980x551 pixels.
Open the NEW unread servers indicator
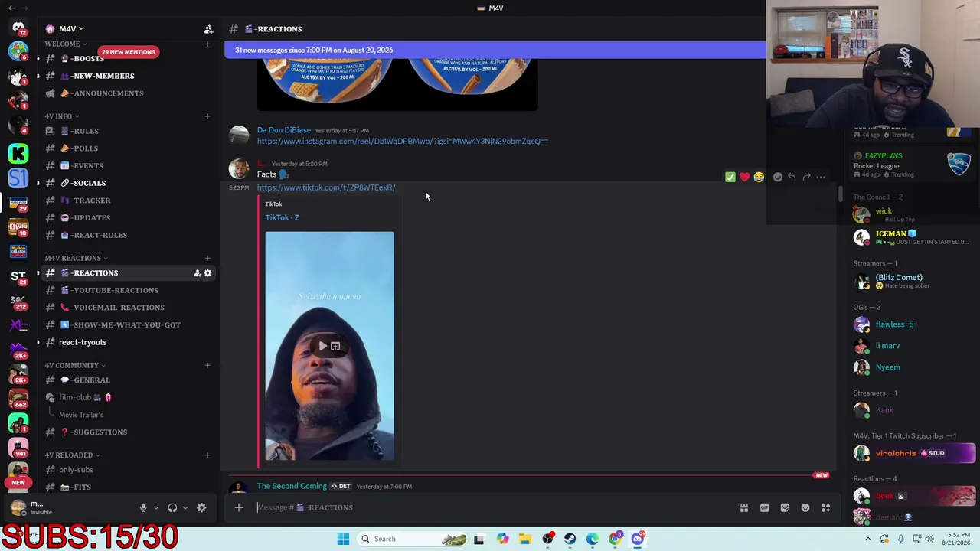18,483
